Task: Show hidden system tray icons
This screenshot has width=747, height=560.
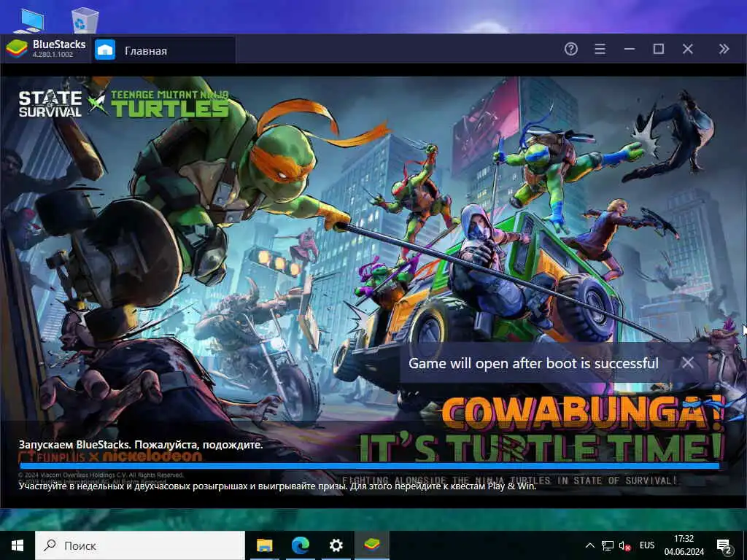Action: (589, 545)
